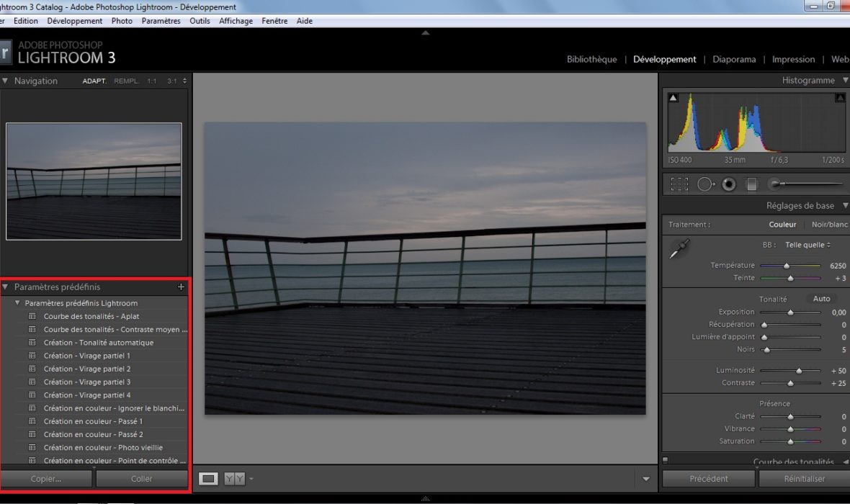Screen dimensions: 850x504
Task: Toggle highlight clipping indicator in histogram
Action: pos(840,97)
